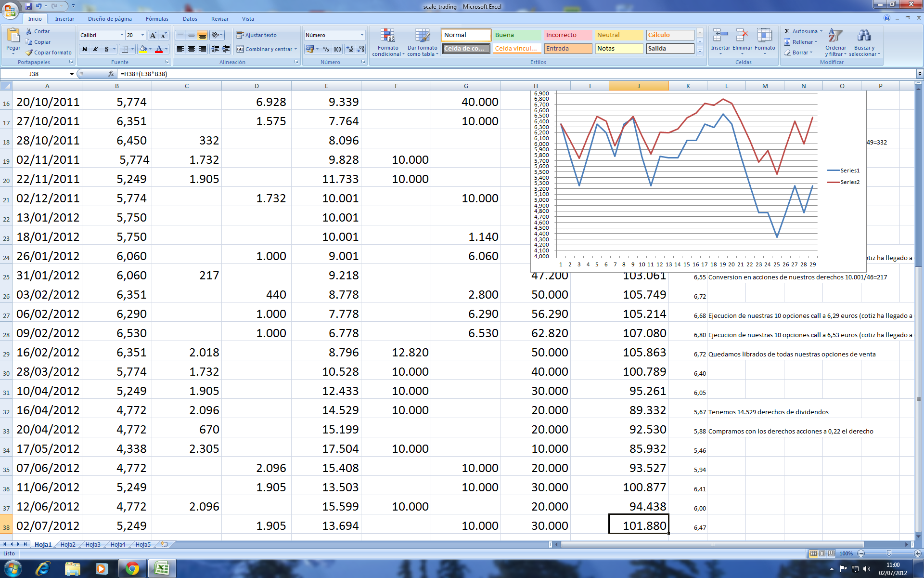Click the Conditional Formatting icon
This screenshot has height=578, width=924.
coord(388,36)
